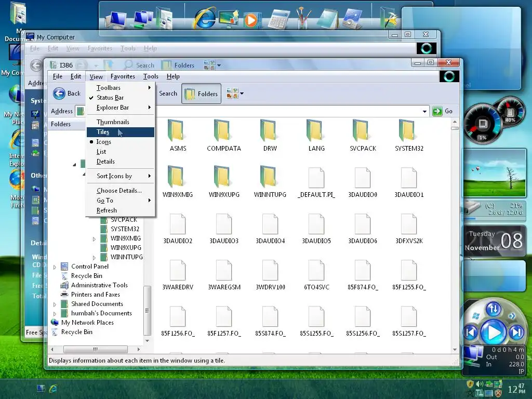Open the Views dropdown toolbar button

click(235, 94)
